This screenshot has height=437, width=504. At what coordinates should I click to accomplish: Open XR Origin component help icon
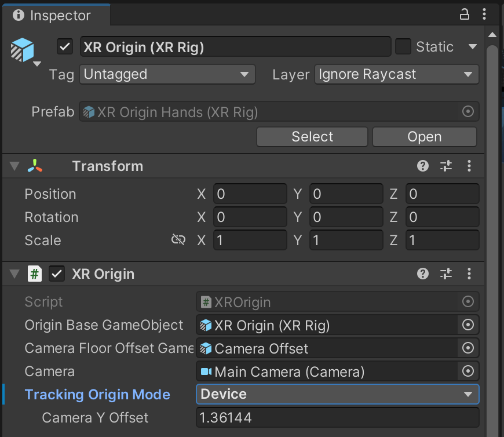click(423, 274)
